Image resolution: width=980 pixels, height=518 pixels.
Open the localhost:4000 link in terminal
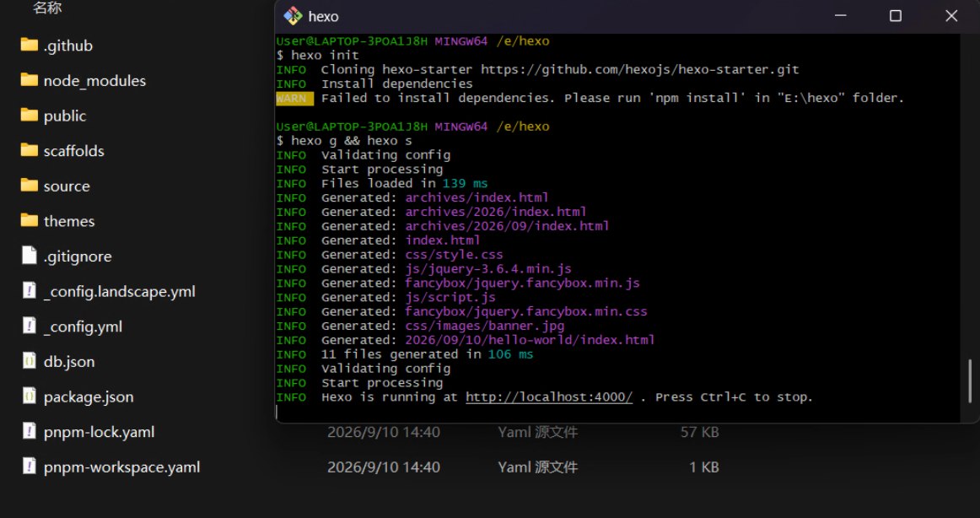pos(549,397)
